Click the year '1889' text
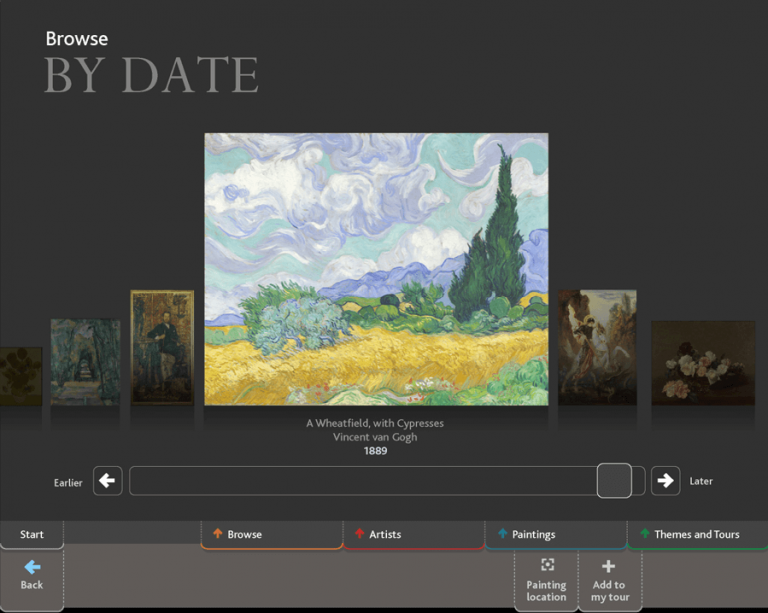This screenshot has height=613, width=768. point(375,451)
